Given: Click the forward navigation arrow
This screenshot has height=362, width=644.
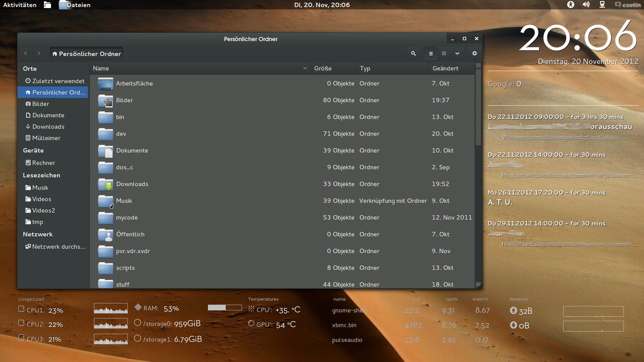Looking at the screenshot, I should click(x=39, y=54).
